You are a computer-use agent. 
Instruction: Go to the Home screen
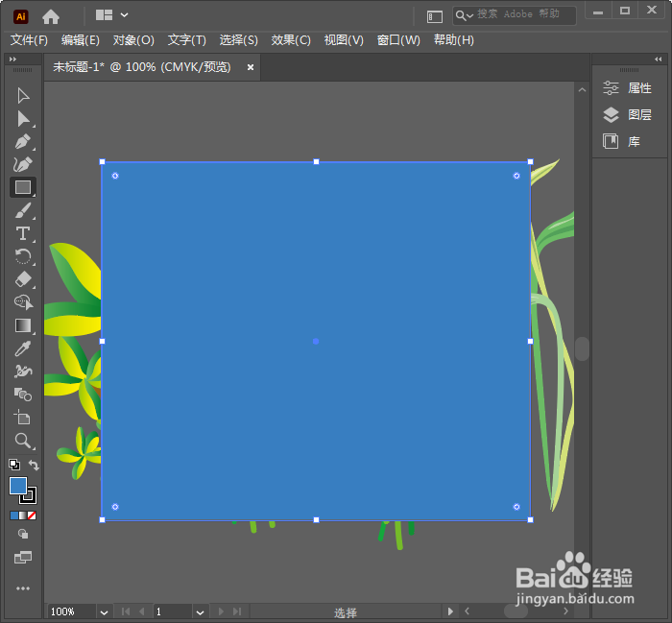click(51, 16)
